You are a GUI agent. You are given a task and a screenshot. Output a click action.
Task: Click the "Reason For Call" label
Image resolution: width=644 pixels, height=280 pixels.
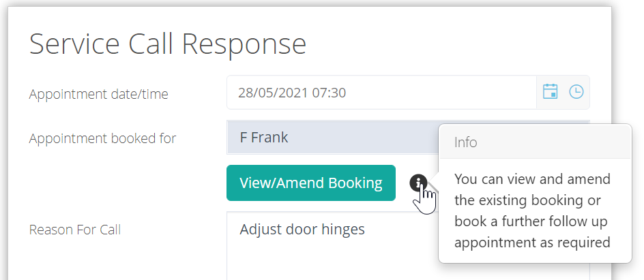[x=75, y=230]
